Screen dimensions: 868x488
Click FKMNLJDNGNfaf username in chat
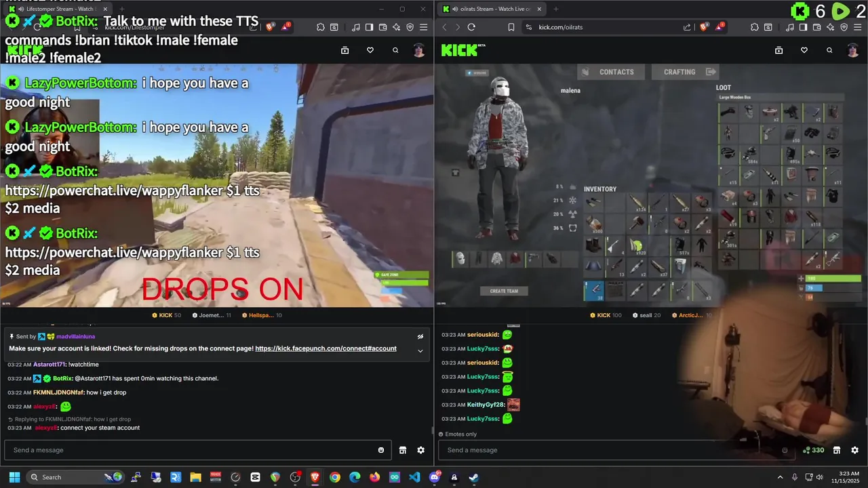click(58, 392)
